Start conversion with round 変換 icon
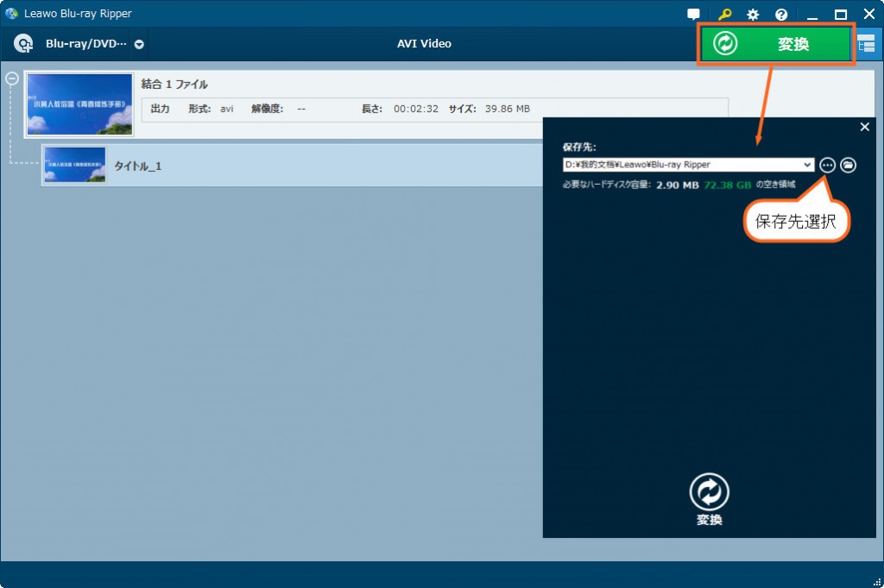Image resolution: width=884 pixels, height=588 pixels. click(709, 491)
